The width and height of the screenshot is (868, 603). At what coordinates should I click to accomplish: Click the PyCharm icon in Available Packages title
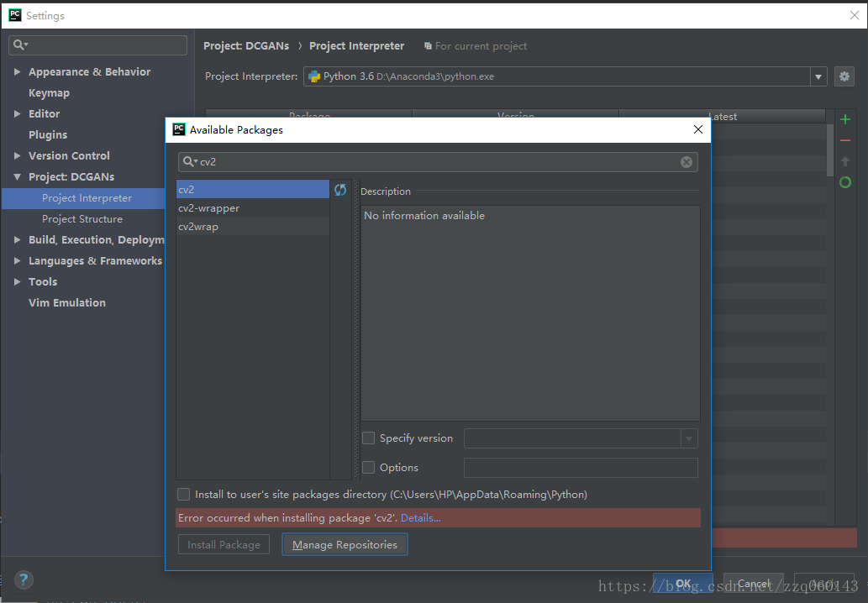(179, 129)
